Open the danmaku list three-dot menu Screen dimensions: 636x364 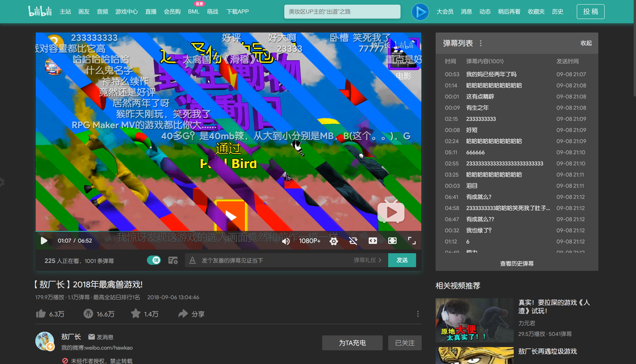pos(481,43)
